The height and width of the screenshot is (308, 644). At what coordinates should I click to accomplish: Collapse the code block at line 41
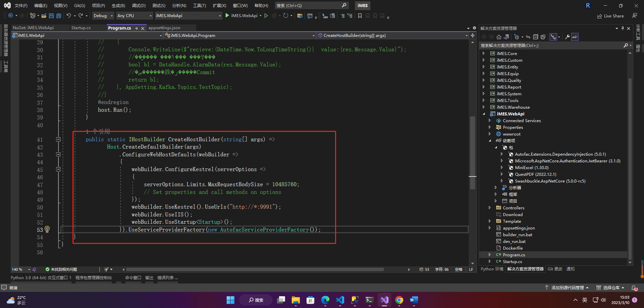pyautogui.click(x=58, y=139)
